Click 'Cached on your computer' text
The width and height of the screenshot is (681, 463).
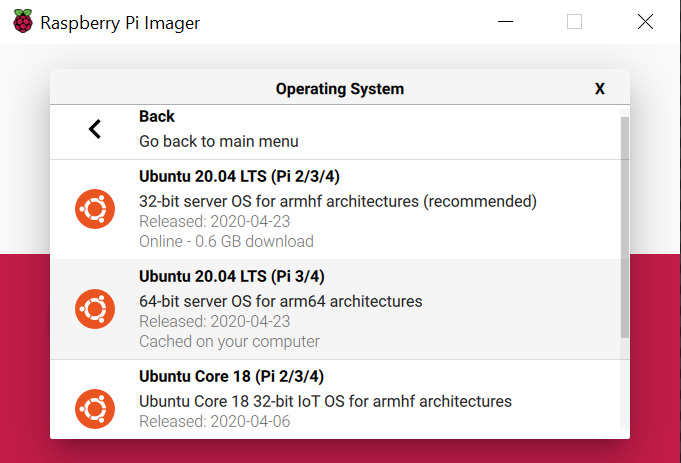(x=229, y=341)
